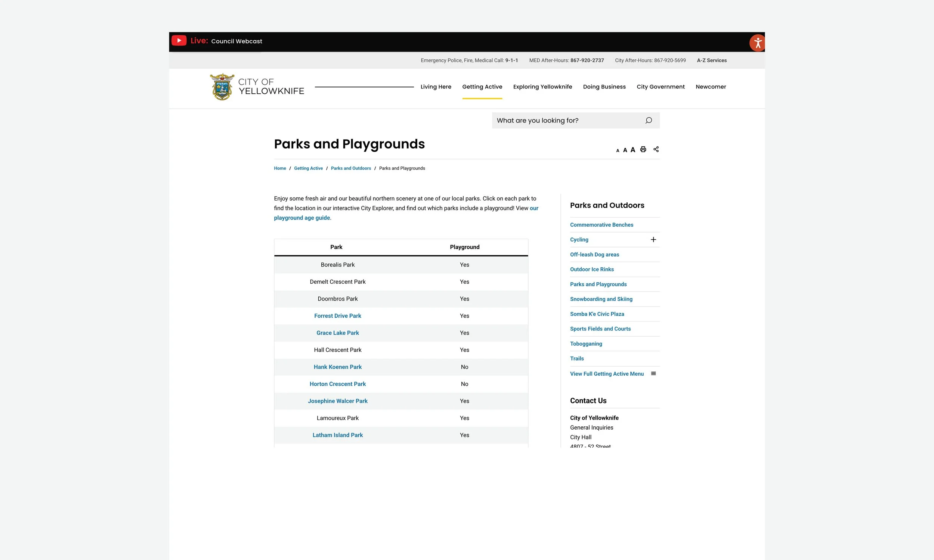934x560 pixels.
Task: Click the 'What are you looking for?' search field
Action: 566,120
